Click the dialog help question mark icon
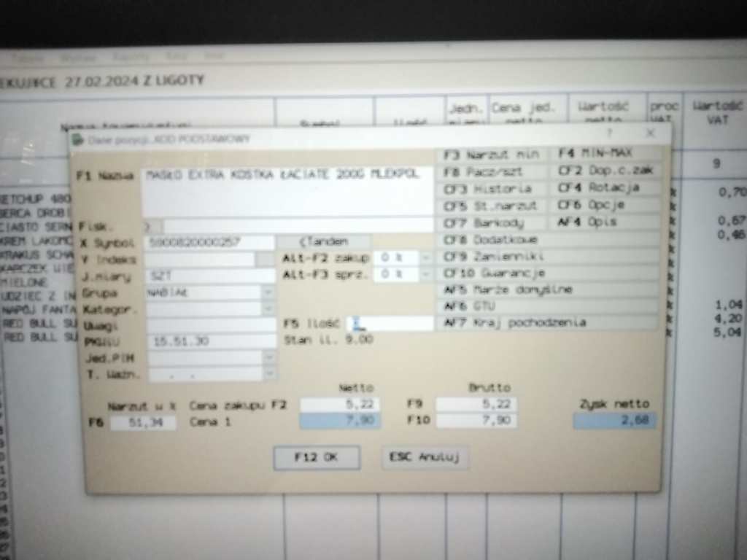Image resolution: width=747 pixels, height=560 pixels. point(609,133)
